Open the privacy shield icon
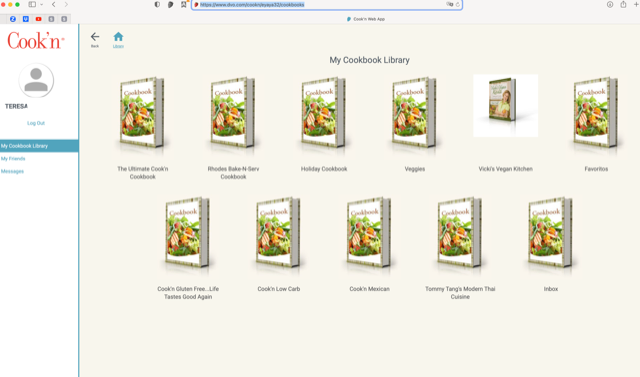640x377 pixels. [157, 4]
